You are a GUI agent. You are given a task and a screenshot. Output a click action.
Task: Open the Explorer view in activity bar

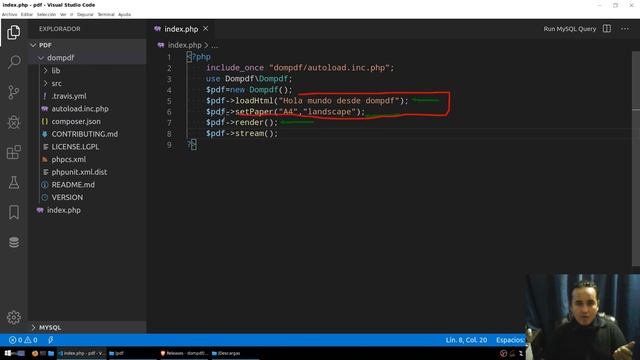point(13,32)
